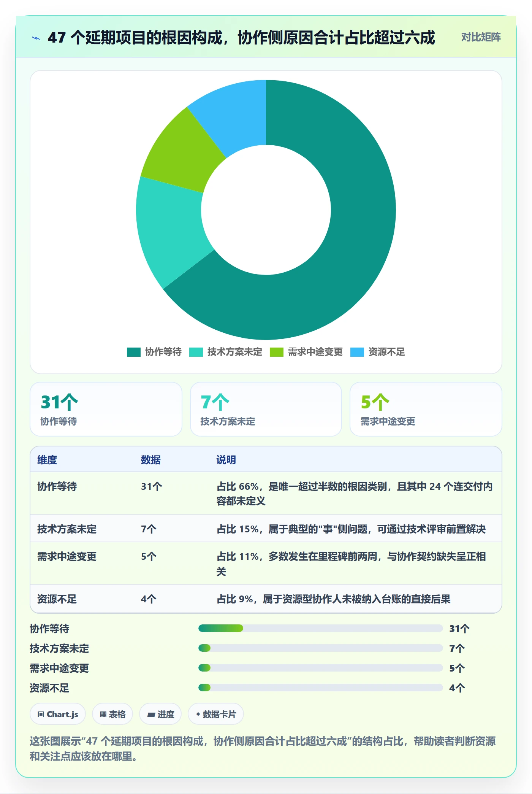Toggle 协作等待 legend color swatch
This screenshot has width=532, height=794.
pos(134,352)
